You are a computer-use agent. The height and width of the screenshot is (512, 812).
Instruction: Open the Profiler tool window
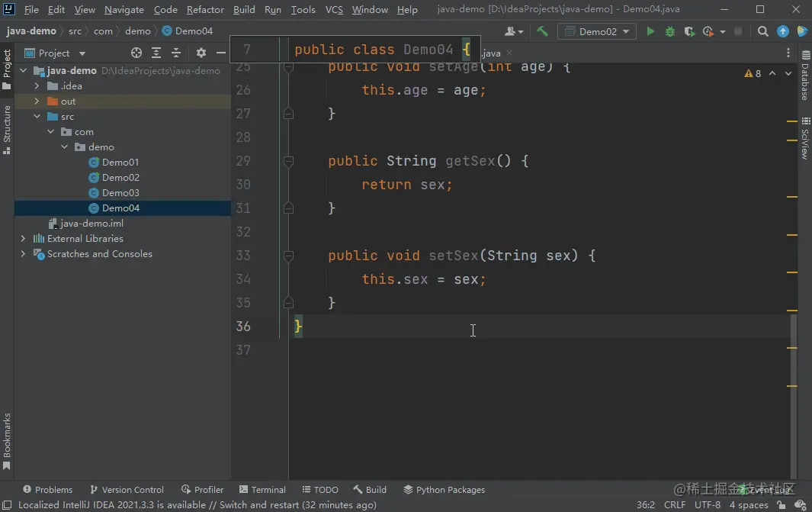pyautogui.click(x=203, y=490)
